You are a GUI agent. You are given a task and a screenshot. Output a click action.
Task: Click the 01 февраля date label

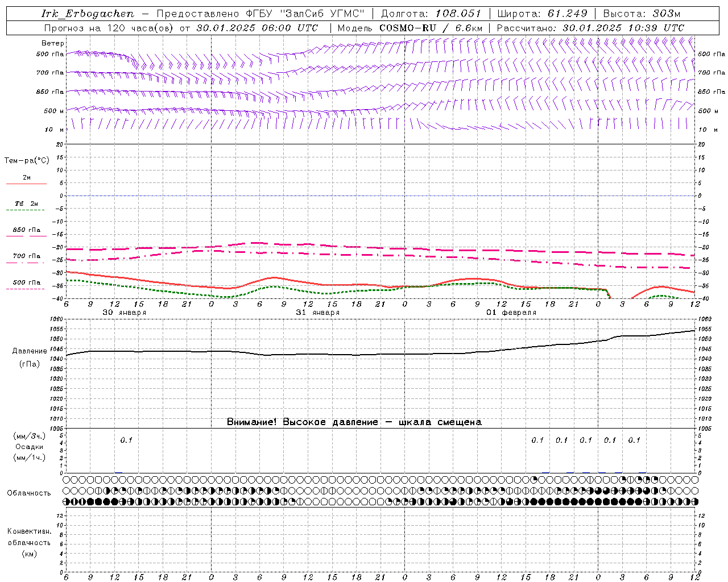(x=511, y=313)
